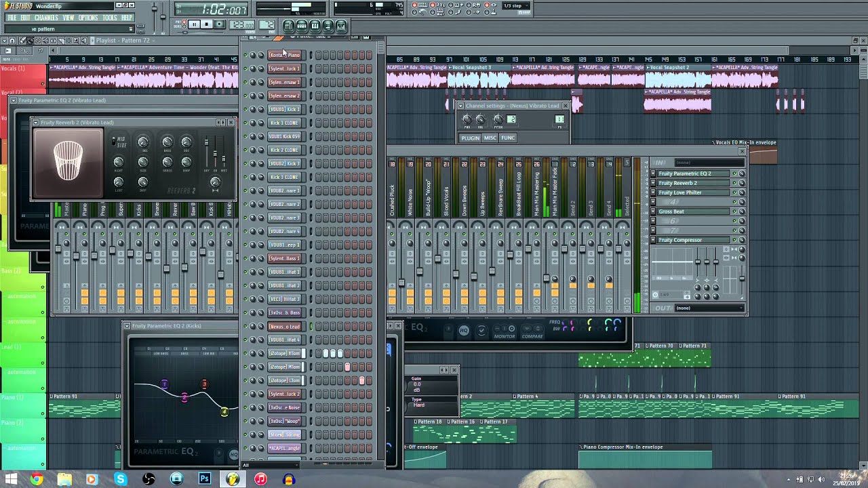Click the PAN knob in Channel settings

point(467,119)
